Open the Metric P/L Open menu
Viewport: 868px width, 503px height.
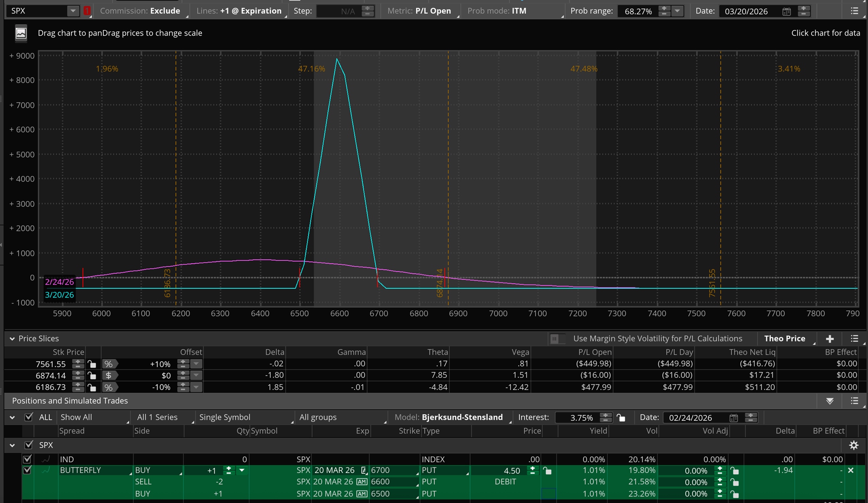(419, 11)
